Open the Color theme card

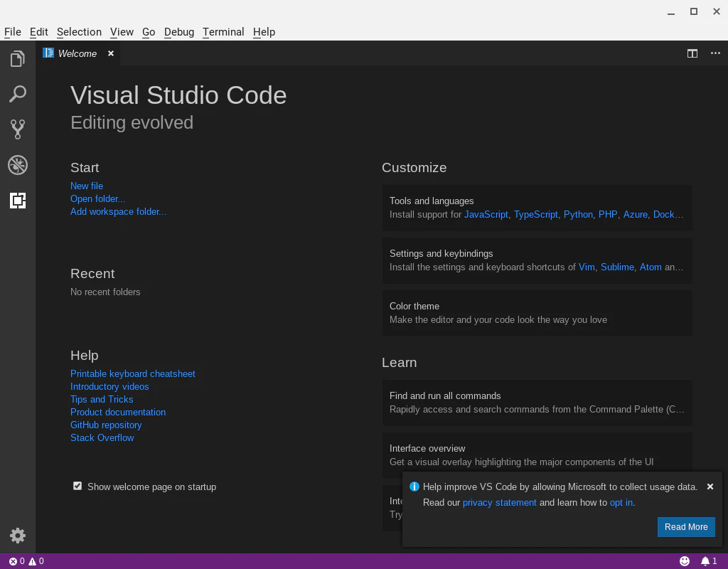537,313
